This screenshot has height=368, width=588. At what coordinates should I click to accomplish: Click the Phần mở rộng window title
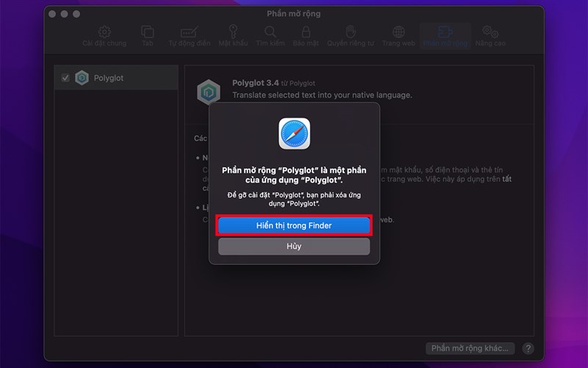[293, 14]
